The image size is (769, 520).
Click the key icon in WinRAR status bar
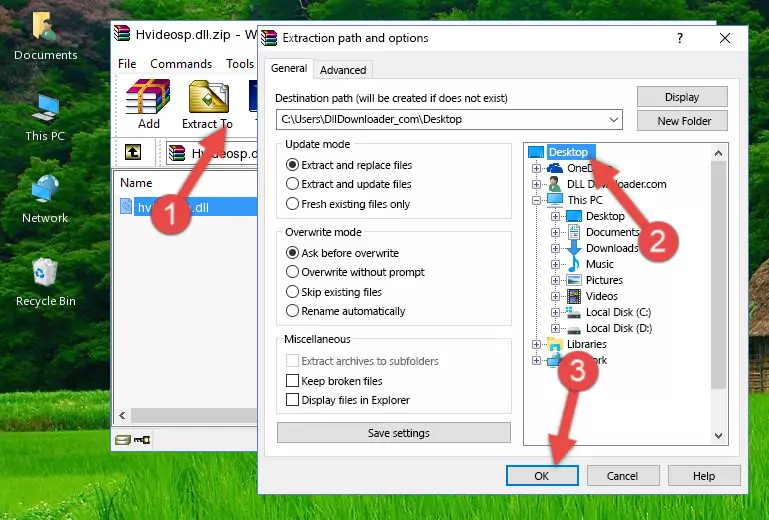click(x=142, y=440)
